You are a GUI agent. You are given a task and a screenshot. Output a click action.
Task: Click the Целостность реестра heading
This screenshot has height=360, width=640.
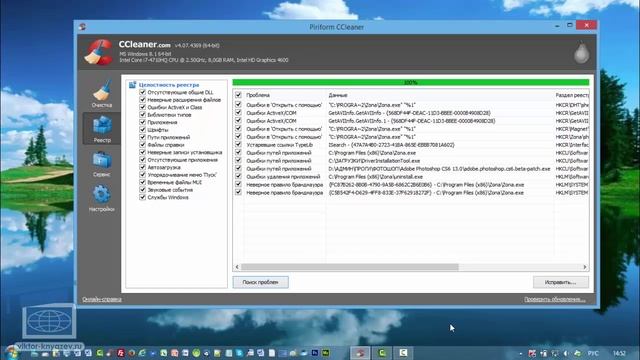(x=169, y=85)
